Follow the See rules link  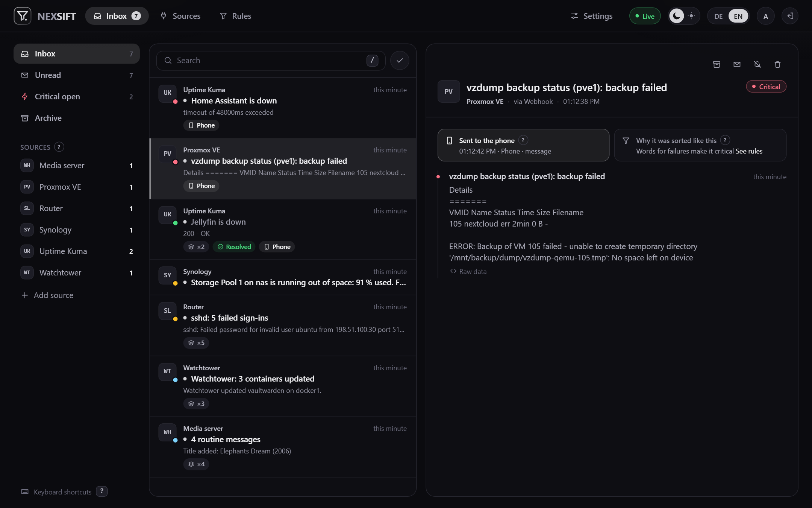[x=749, y=151]
